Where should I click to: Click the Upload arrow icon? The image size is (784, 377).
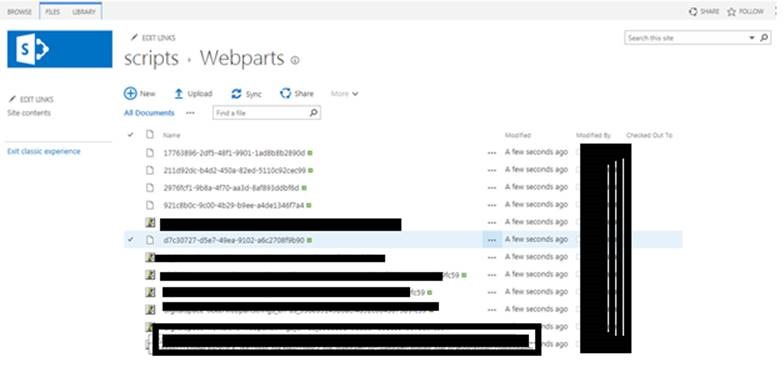(x=178, y=94)
